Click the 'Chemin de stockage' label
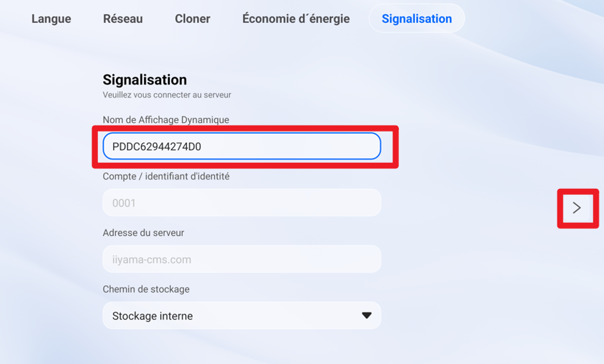604x364 pixels. 146,289
